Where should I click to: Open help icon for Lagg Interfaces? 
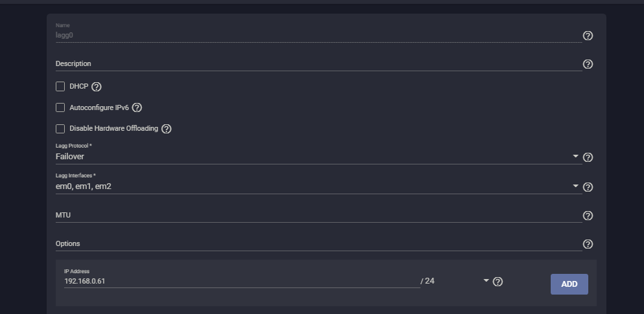588,187
